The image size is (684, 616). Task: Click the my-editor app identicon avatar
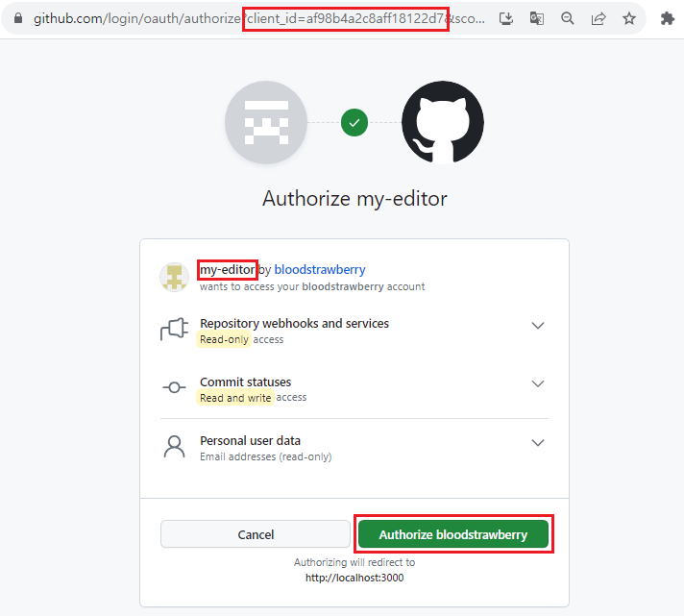(x=266, y=122)
